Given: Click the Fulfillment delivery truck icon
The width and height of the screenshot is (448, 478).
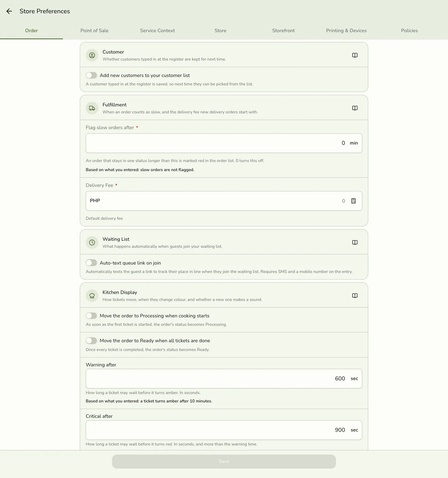Looking at the screenshot, I should pos(92,108).
